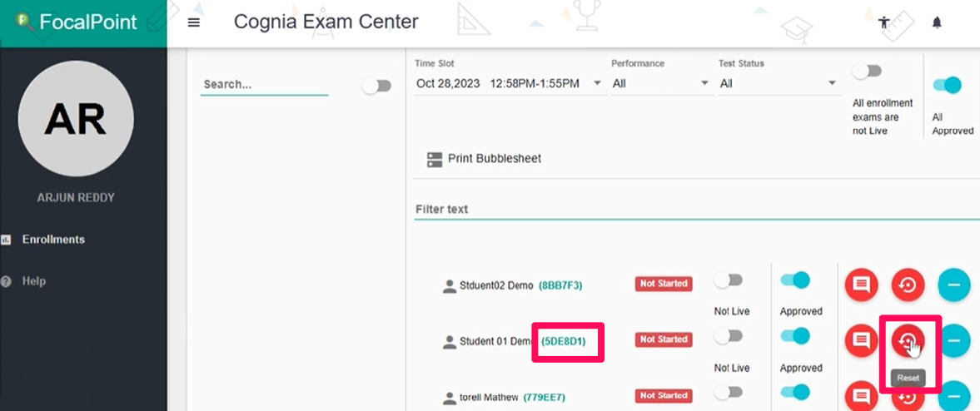Toggle the all enrollment exams live switch

click(867, 72)
